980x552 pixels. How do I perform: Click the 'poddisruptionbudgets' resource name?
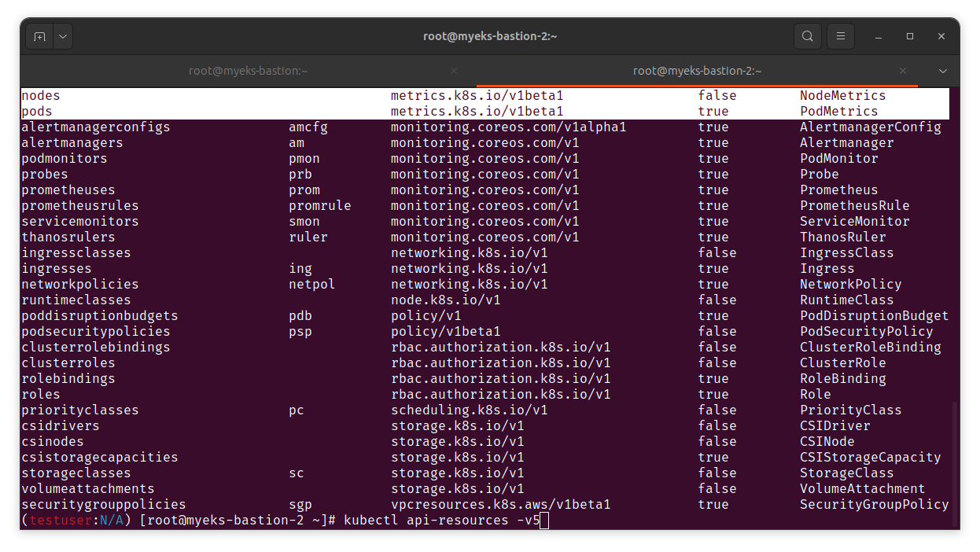(100, 315)
